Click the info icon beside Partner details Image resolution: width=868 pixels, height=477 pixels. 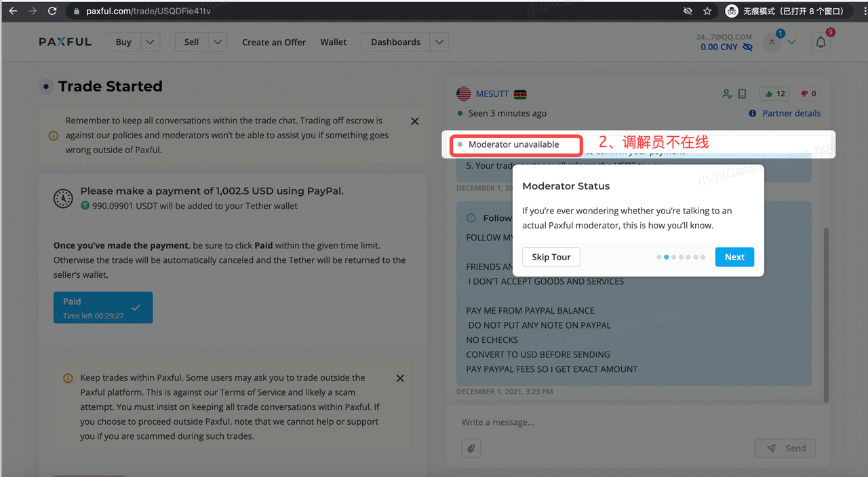click(752, 113)
